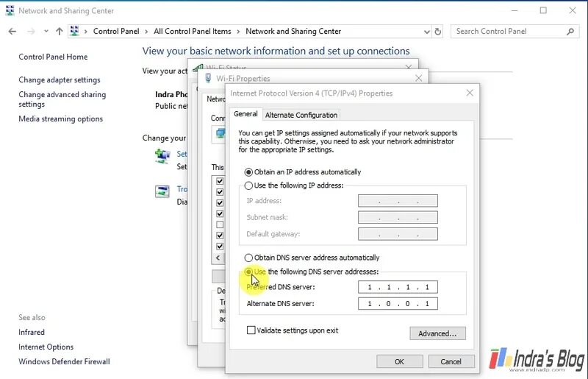Screen dimensions: 588x379
Task: Click the Alternate DNS server field
Action: [x=398, y=303]
